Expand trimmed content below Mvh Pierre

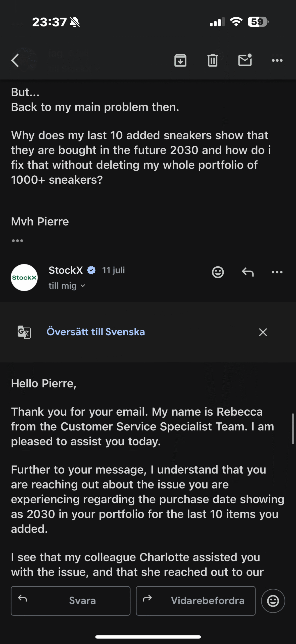tap(17, 241)
